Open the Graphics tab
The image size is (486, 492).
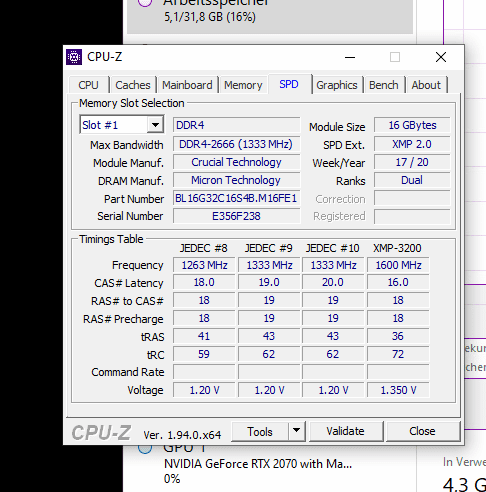tap(337, 85)
